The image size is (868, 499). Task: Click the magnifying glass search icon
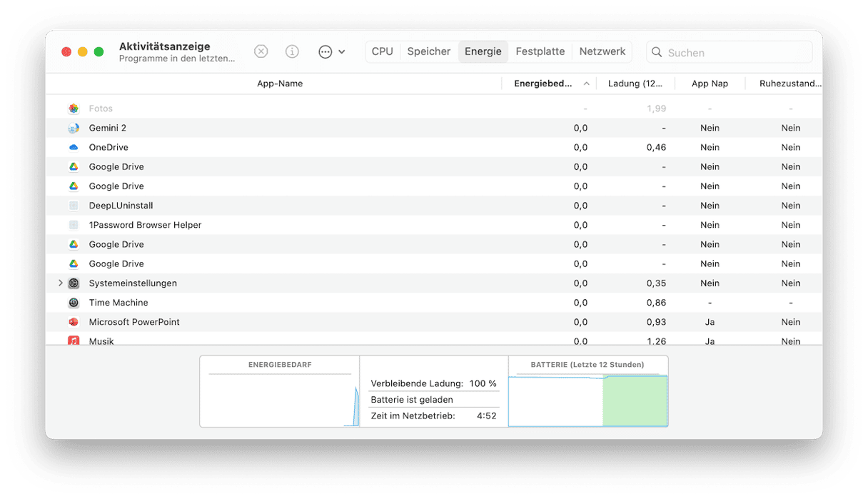coord(657,52)
